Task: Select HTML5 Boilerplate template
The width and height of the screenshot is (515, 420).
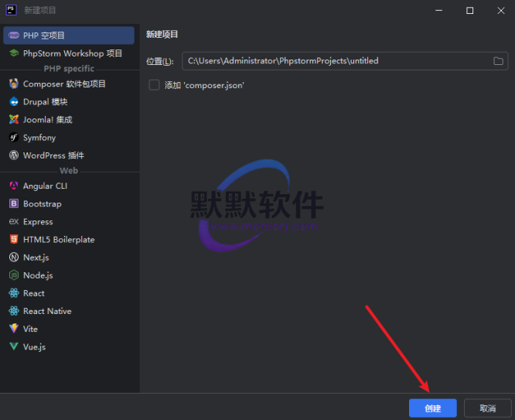Action: (x=69, y=239)
